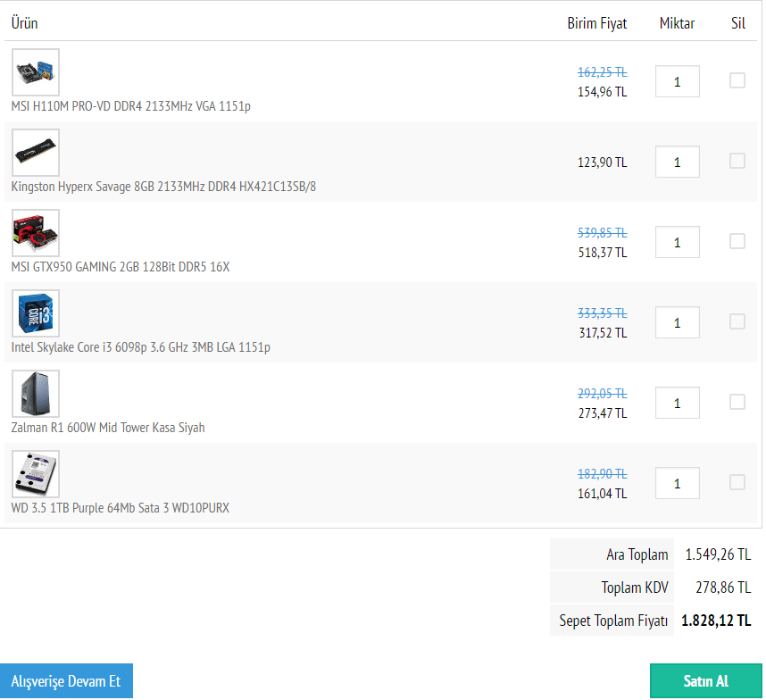Click discounted price 273,47 TL
766x700 pixels.
click(603, 413)
